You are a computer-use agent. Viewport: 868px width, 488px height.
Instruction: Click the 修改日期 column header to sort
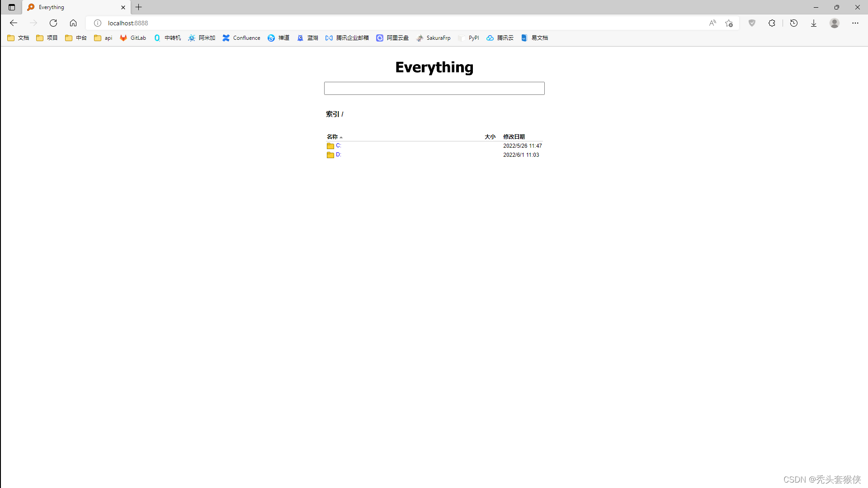[514, 136]
